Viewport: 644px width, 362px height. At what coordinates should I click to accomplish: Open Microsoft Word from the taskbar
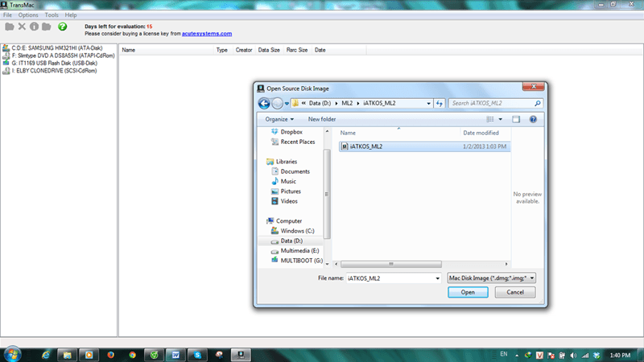click(x=175, y=355)
